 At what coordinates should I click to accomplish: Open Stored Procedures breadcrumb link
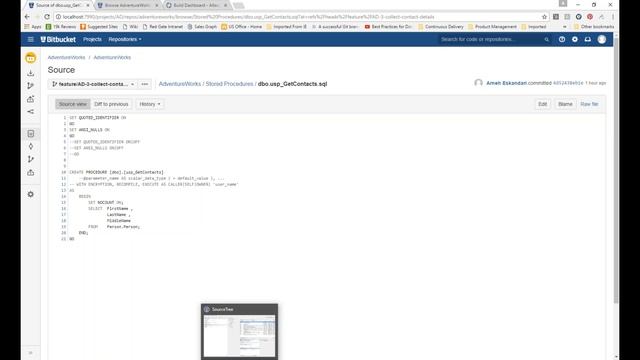(229, 84)
